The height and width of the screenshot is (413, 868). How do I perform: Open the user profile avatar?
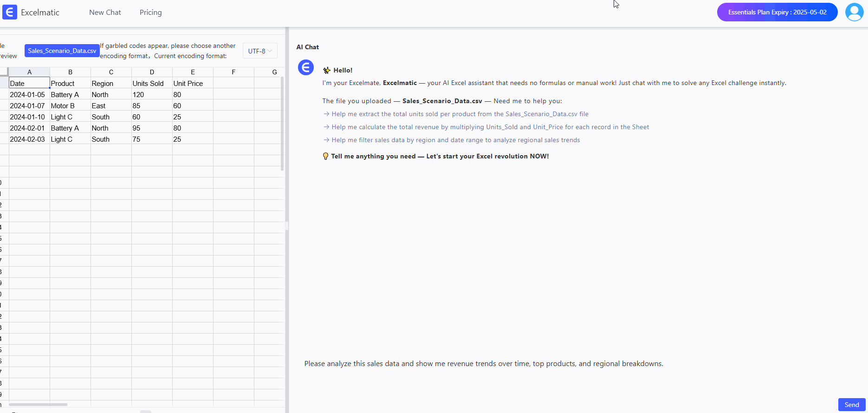pyautogui.click(x=854, y=12)
